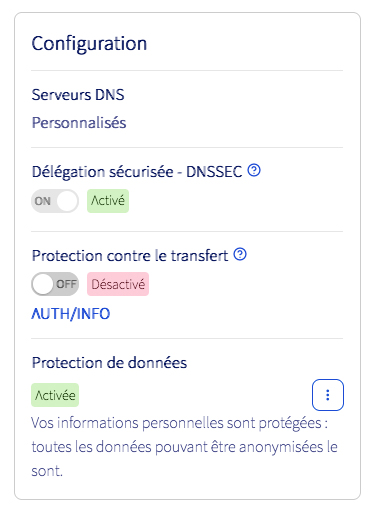Select the Configuration card heading

pos(89,44)
